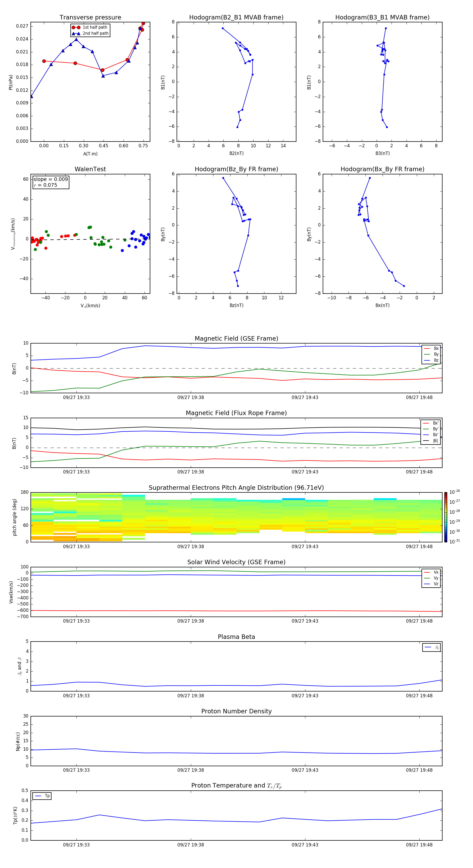Click the Suprathermal Electrons Pitch Angle Distribution title

(x=236, y=488)
